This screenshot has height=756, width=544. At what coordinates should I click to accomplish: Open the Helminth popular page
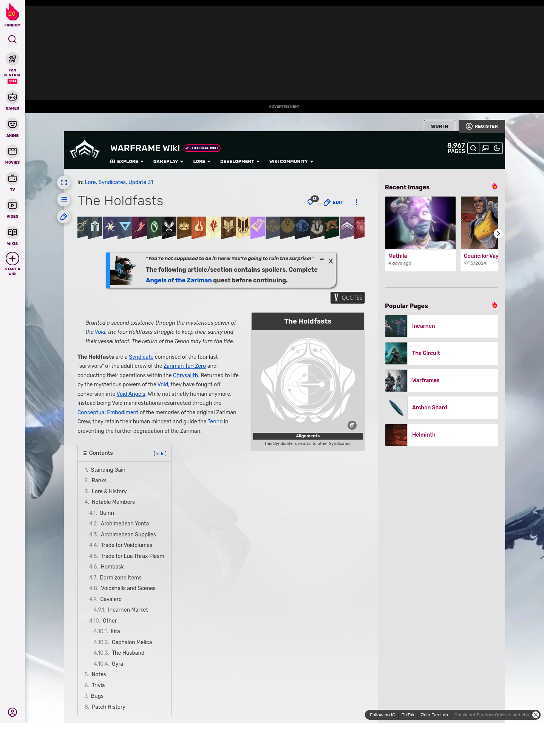(x=442, y=435)
